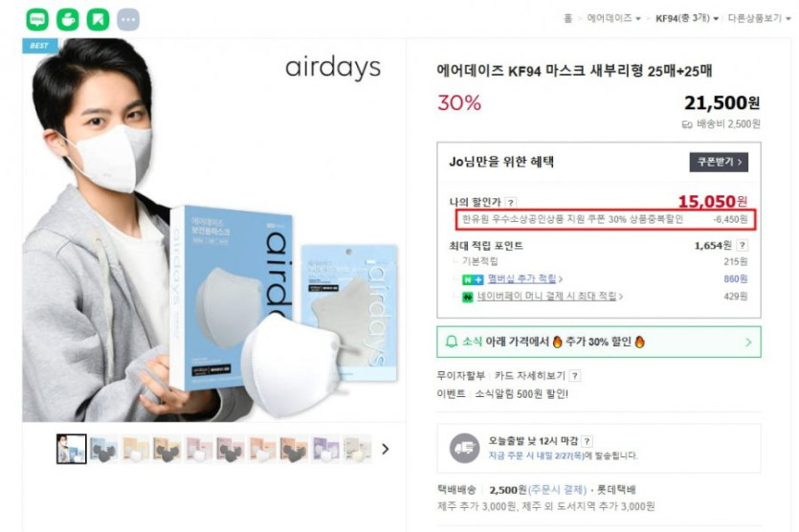
Task: Click the green bookmark share icon
Action: point(98,19)
